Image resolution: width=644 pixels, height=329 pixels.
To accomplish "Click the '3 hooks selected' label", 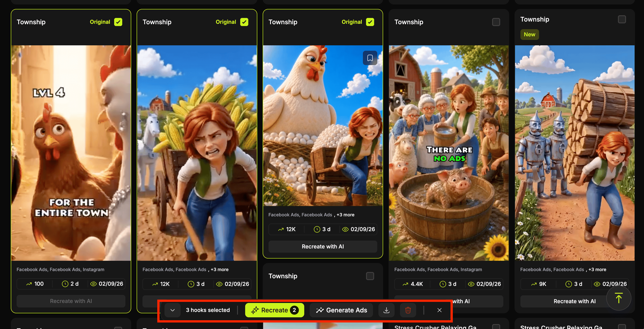I will click(x=208, y=310).
